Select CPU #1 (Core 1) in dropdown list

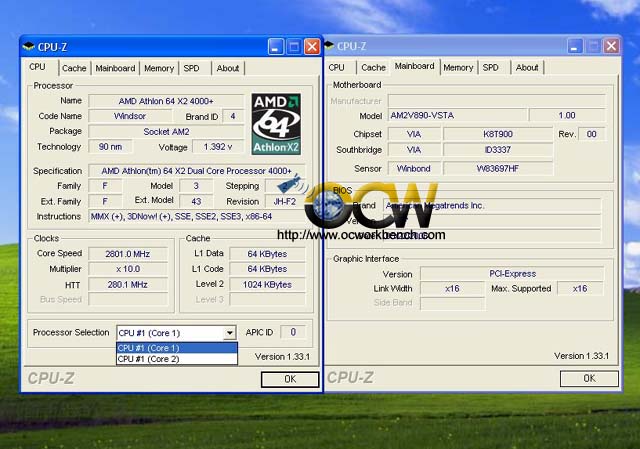click(177, 348)
